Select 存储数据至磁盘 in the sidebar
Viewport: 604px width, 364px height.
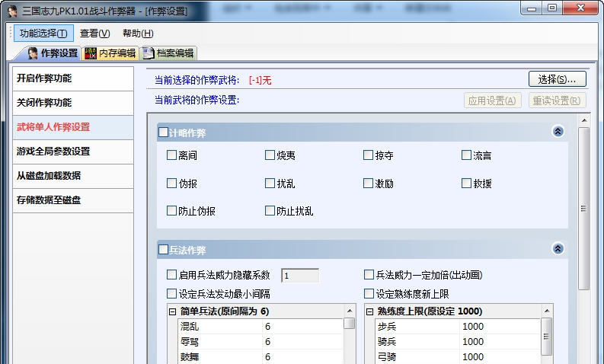click(x=73, y=200)
